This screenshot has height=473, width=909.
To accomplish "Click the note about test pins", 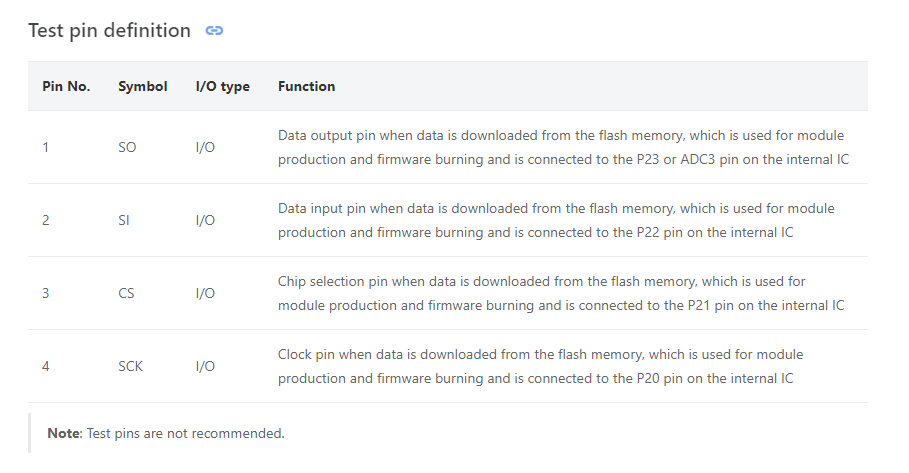I will [x=166, y=433].
